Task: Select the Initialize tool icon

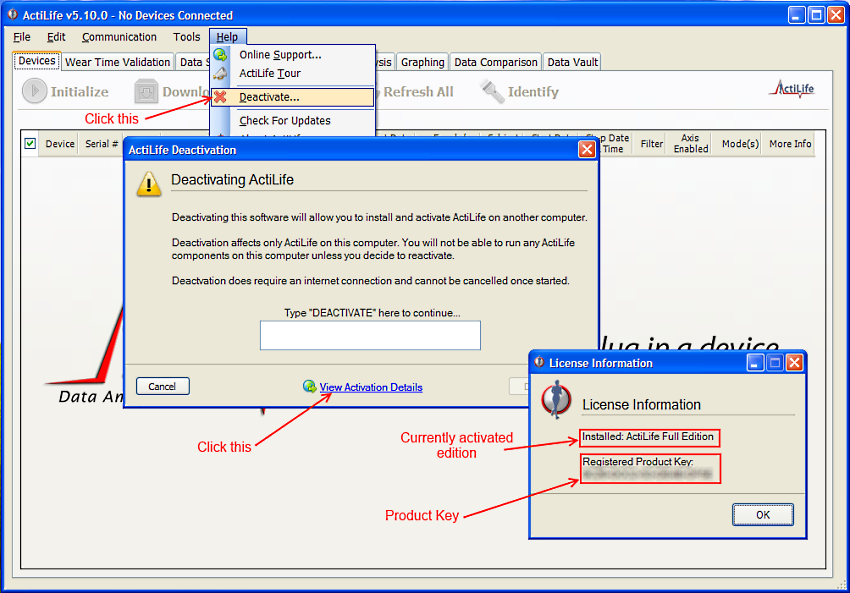Action: pos(32,91)
